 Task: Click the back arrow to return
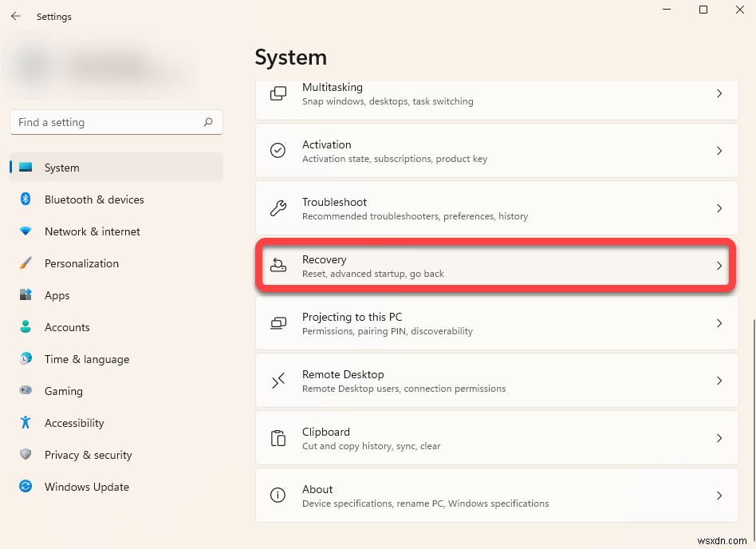16,16
